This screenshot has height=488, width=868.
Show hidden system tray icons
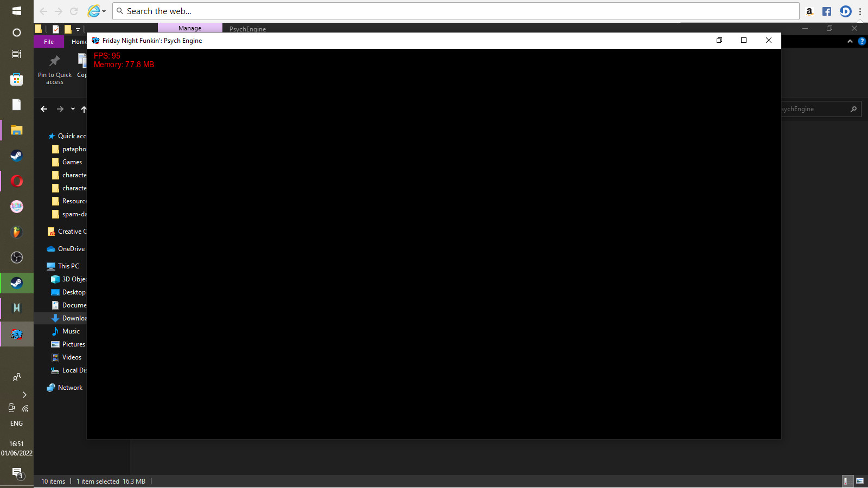24,395
